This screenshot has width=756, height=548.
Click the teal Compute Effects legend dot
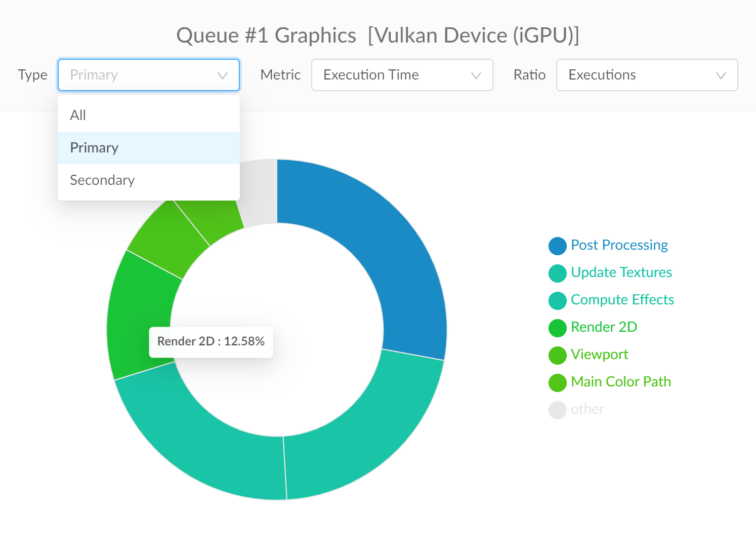coord(558,301)
